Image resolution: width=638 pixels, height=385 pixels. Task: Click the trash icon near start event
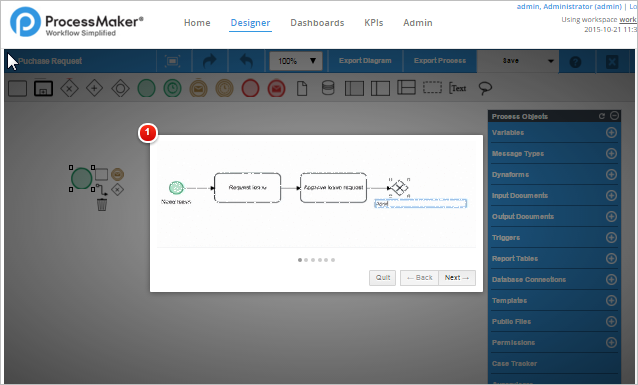[x=102, y=204]
